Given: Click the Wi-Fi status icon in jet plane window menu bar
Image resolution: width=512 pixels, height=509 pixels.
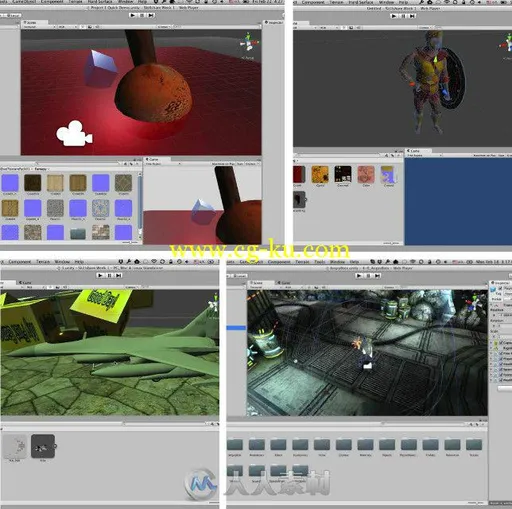Looking at the screenshot, I should pyautogui.click(x=154, y=262).
